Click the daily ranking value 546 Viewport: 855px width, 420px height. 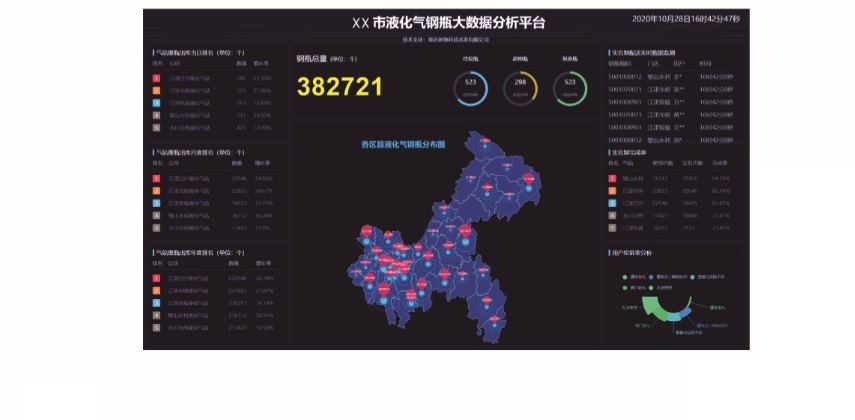click(241, 79)
